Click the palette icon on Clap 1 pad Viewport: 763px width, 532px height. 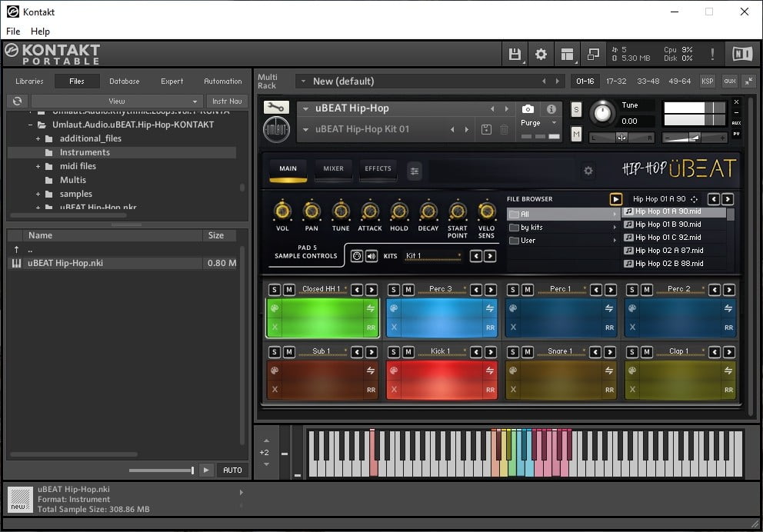click(632, 371)
